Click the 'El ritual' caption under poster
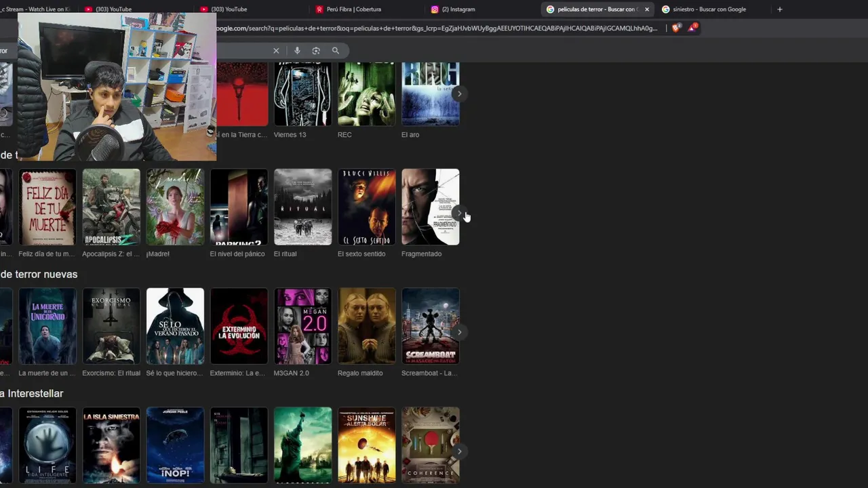The width and height of the screenshot is (868, 488). point(285,254)
